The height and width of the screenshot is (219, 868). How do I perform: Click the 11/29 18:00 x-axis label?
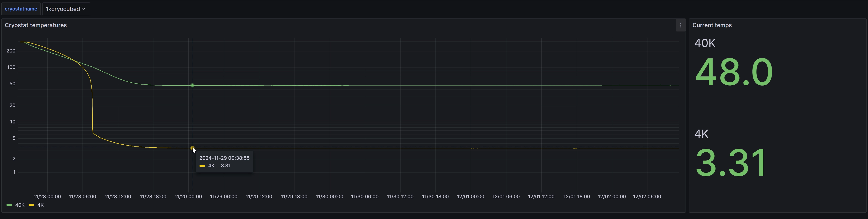coord(294,196)
